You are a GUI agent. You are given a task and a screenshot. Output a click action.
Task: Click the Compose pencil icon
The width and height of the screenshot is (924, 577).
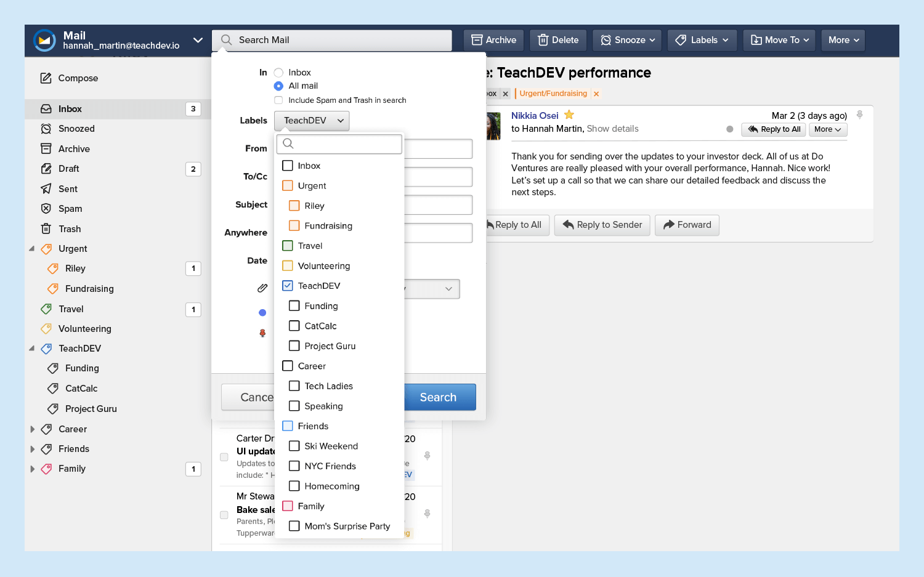tap(46, 78)
